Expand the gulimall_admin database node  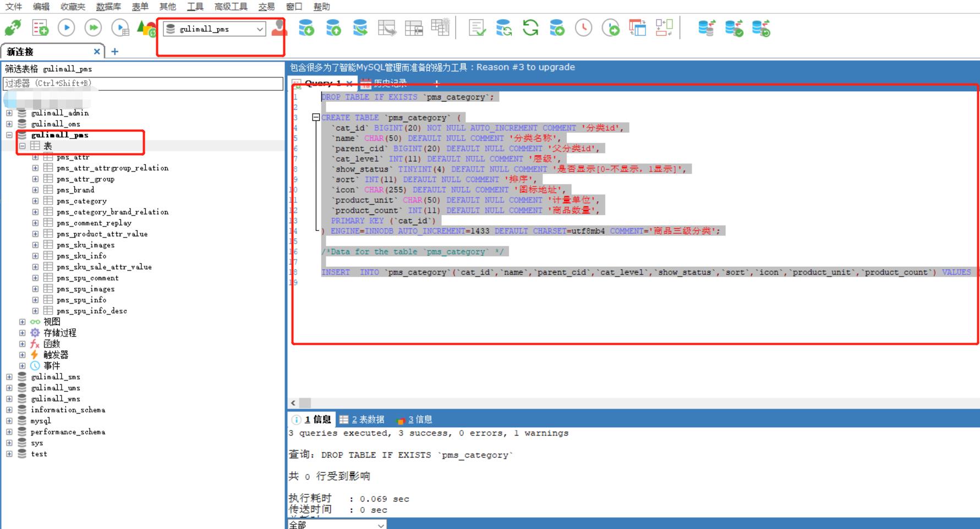tap(9, 113)
